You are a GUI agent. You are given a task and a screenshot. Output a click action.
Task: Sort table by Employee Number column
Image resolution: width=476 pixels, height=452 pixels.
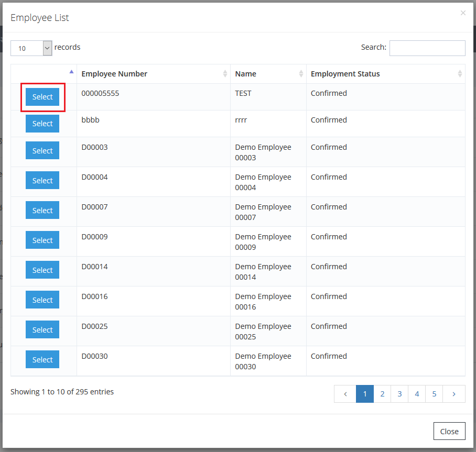pos(114,74)
